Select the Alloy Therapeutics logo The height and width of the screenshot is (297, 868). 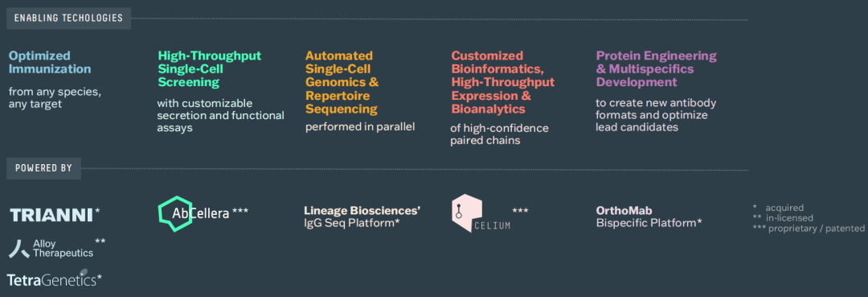pyautogui.click(x=51, y=249)
